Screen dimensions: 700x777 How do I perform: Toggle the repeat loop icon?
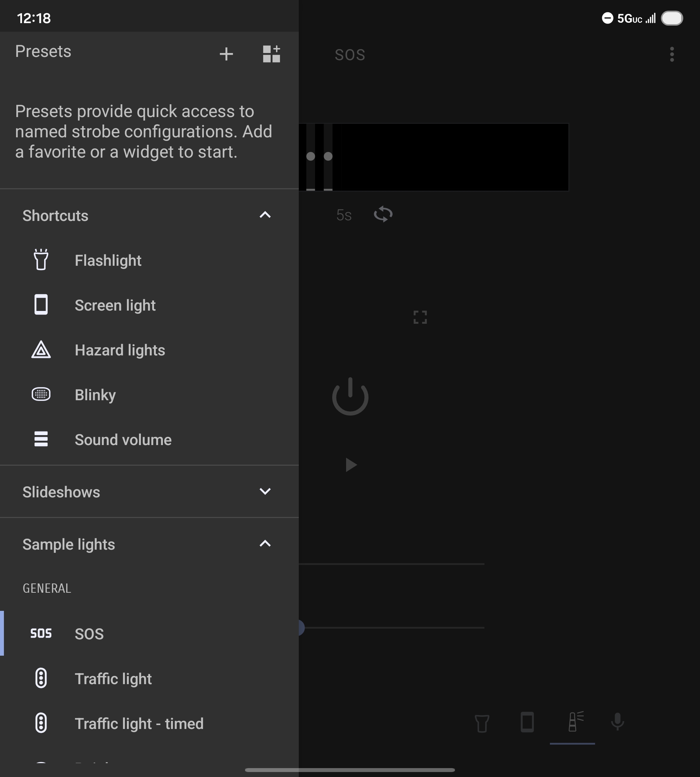383,214
